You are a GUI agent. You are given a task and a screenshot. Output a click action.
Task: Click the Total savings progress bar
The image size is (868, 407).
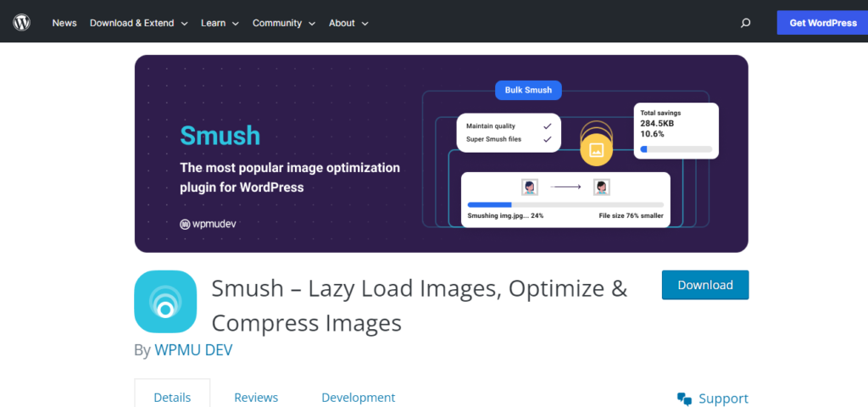click(676, 149)
